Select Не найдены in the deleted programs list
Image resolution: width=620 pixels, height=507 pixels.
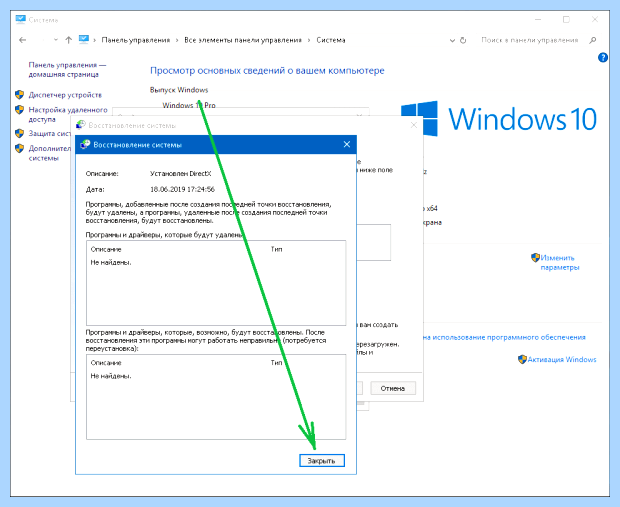pos(111,263)
